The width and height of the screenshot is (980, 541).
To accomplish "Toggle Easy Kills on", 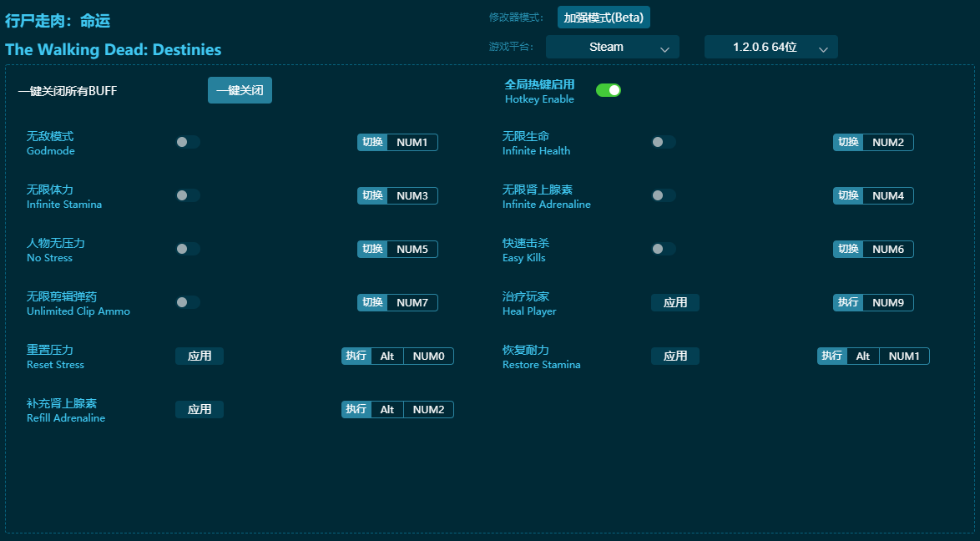I will pos(663,249).
